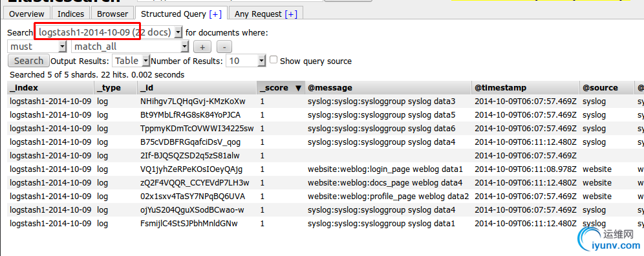This screenshot has width=644, height=256.
Task: Click the _score column sort arrow
Action: tap(299, 88)
